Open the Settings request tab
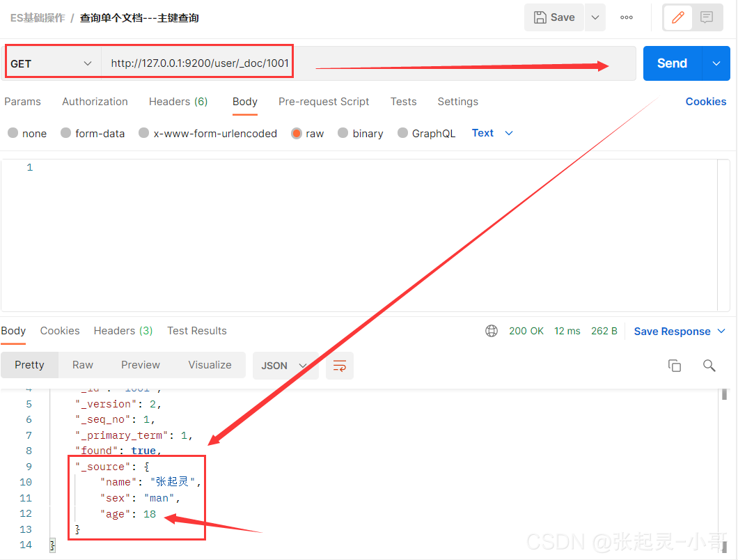The width and height of the screenshot is (738, 560). point(458,102)
